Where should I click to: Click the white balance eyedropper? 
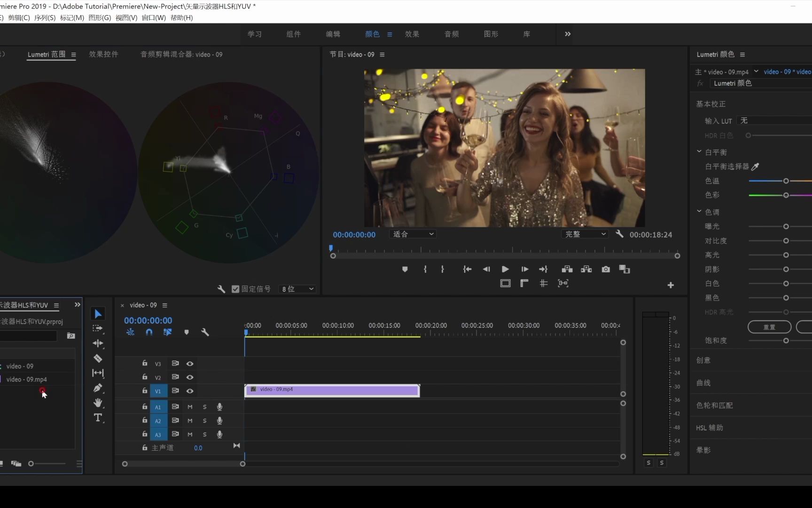click(x=755, y=167)
